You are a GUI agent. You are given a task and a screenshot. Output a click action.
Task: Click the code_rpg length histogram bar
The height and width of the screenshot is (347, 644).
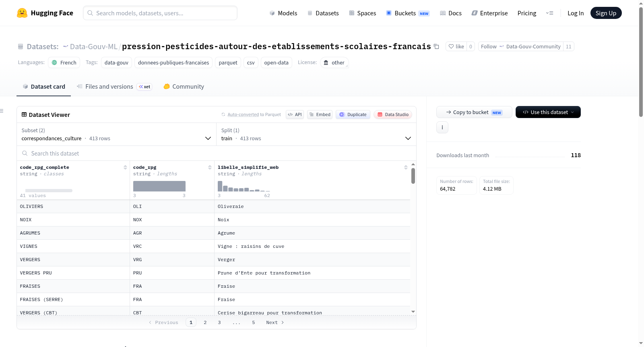tap(159, 186)
